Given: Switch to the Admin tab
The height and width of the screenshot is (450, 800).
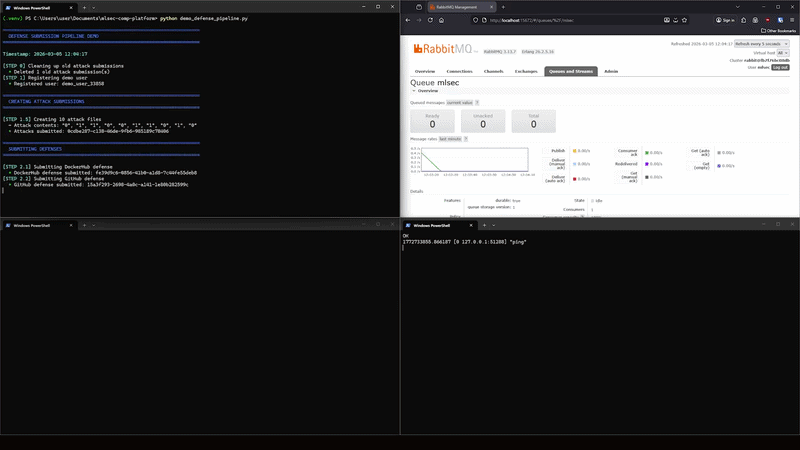Looking at the screenshot, I should click(x=611, y=71).
